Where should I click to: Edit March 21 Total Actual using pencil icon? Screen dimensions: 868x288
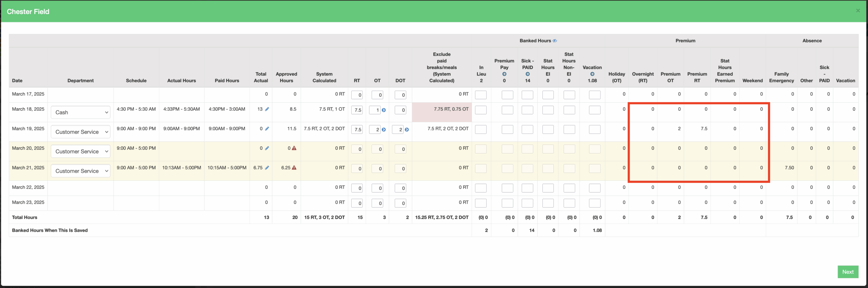coord(267,168)
